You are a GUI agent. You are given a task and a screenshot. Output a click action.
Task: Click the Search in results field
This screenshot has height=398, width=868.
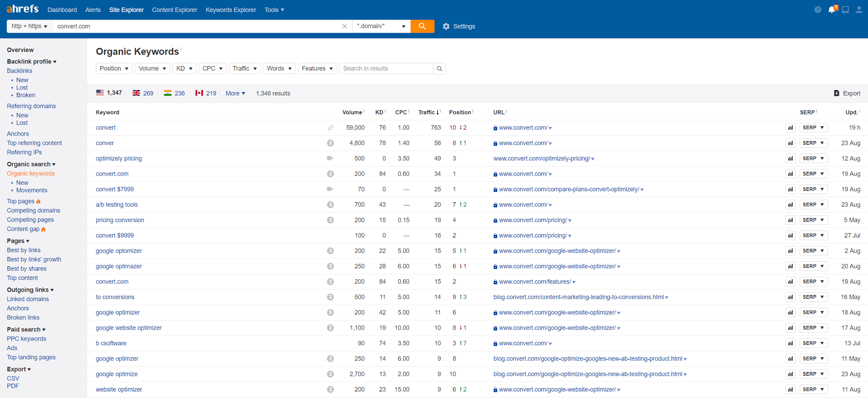coord(386,68)
